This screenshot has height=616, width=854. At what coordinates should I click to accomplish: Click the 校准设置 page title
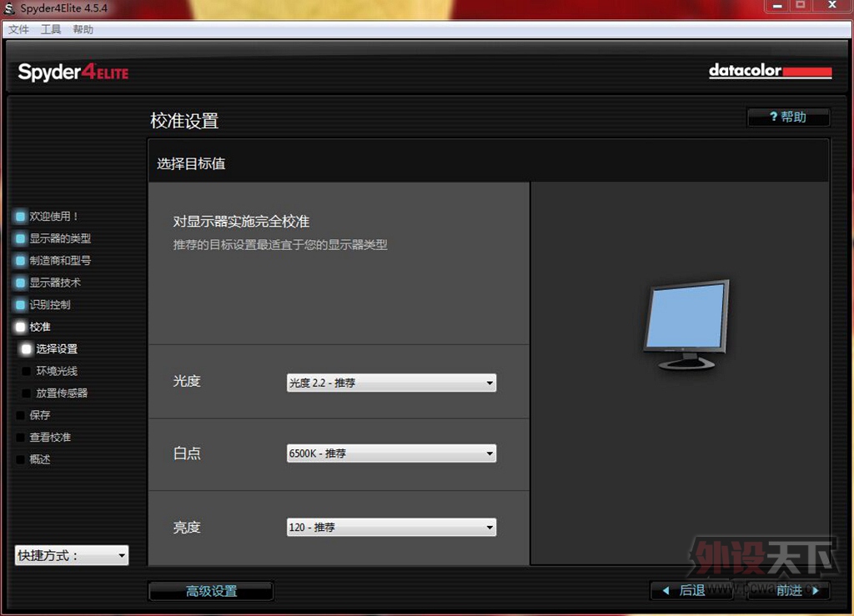[x=184, y=121]
